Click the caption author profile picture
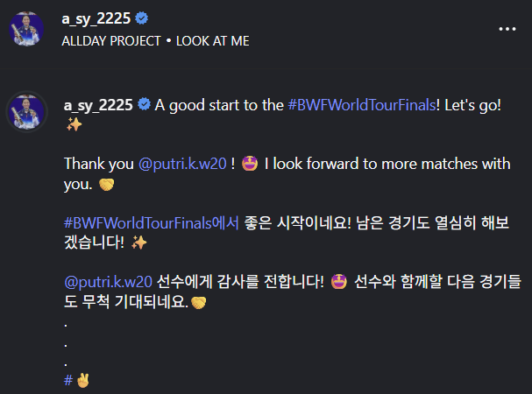This screenshot has width=532, height=394. [x=27, y=112]
